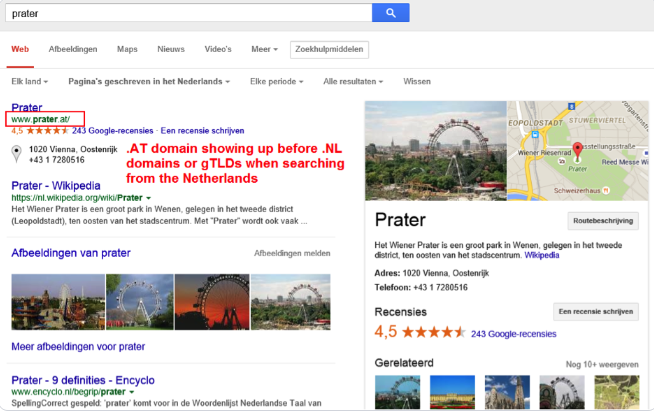654x414 pixels.
Task: Open 'Prater - 9 definities - Encyclo' result
Action: pos(83,380)
